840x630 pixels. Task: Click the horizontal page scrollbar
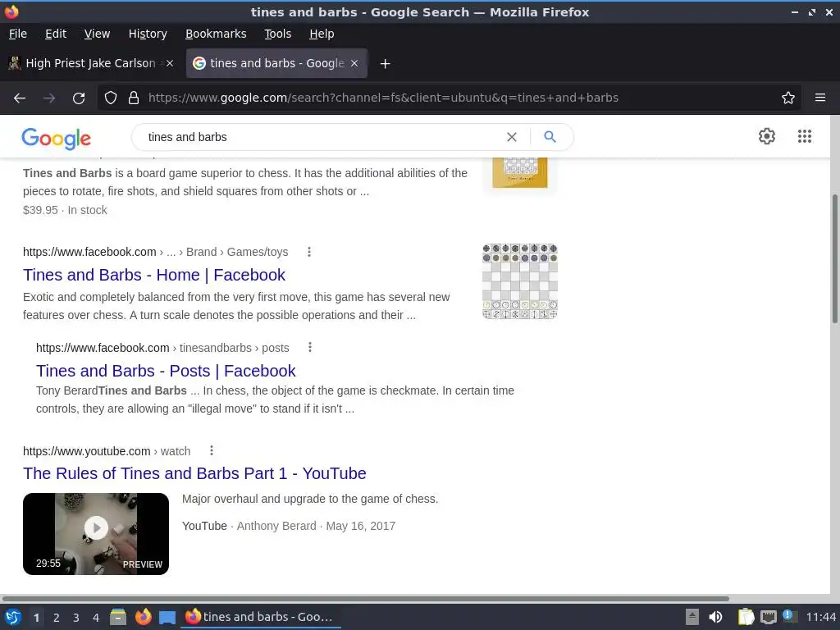pos(365,598)
